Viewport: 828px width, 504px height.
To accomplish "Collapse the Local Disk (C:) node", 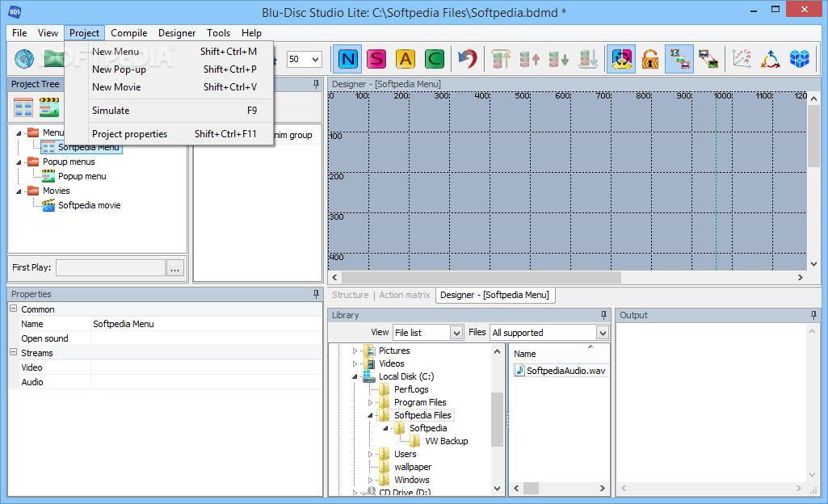I will click(x=355, y=376).
